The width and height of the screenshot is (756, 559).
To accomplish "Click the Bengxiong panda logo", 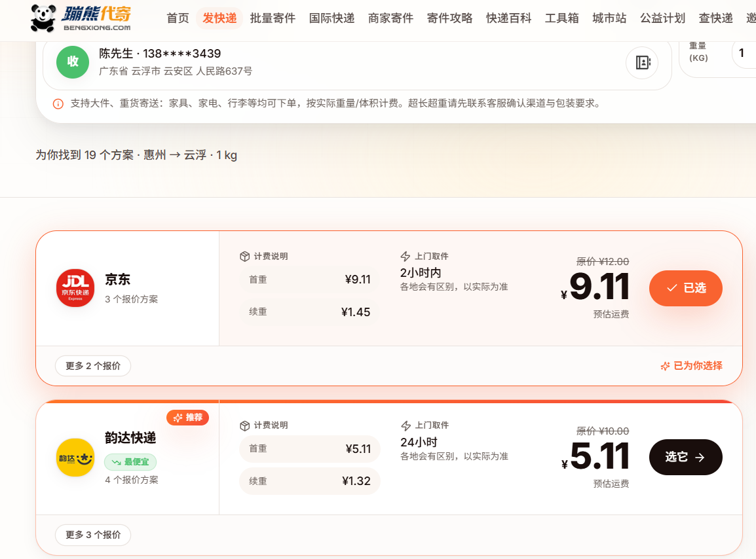I will (81, 18).
